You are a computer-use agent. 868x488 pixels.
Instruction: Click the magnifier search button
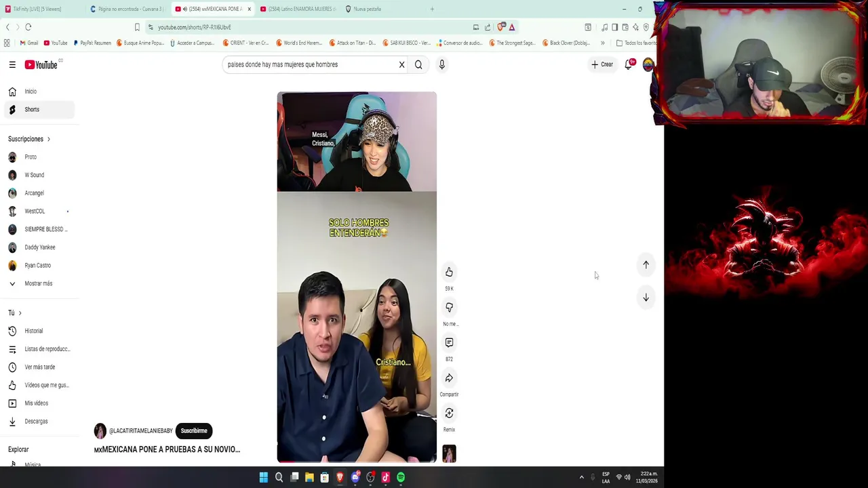(418, 64)
